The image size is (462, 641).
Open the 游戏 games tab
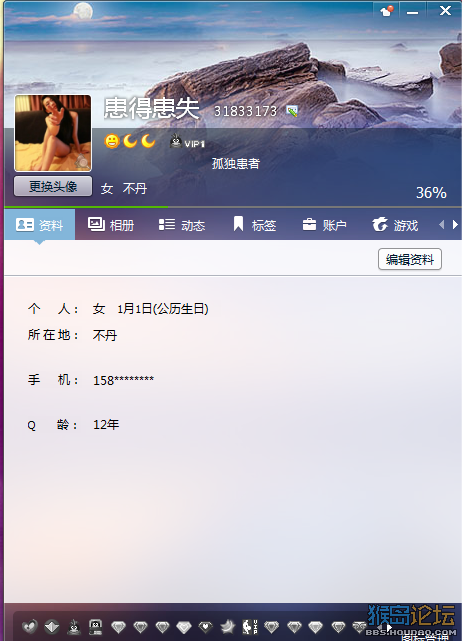(395, 225)
